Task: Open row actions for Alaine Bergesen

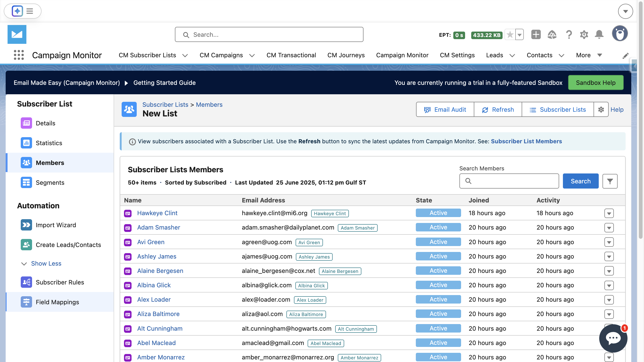Action: 609,271
